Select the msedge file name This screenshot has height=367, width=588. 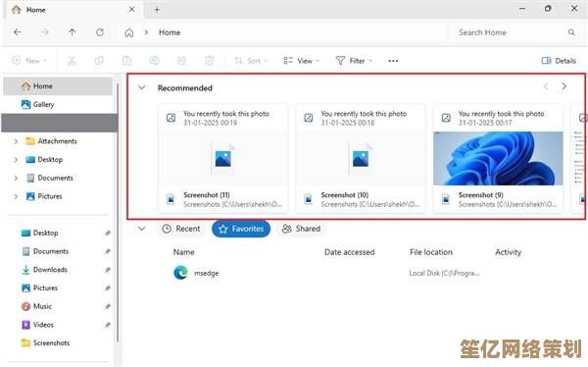tap(206, 274)
